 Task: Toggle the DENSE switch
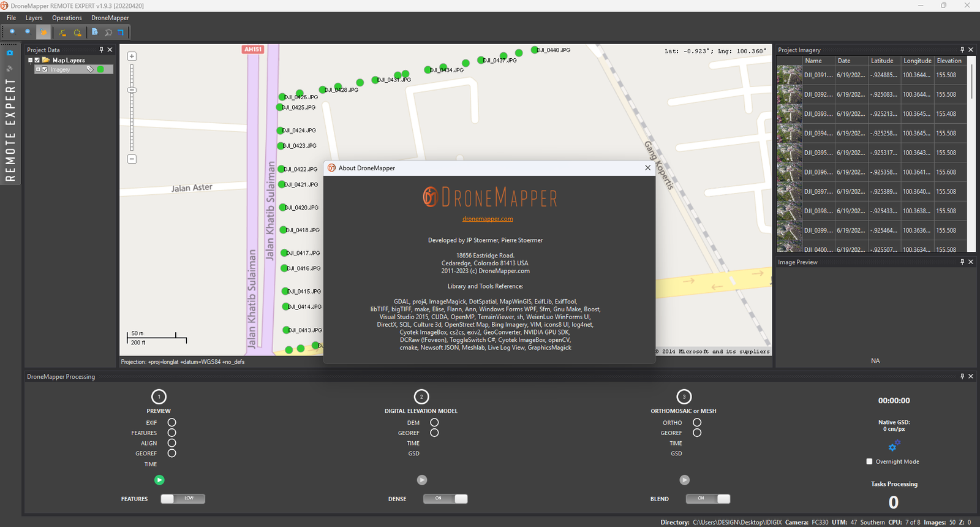[445, 499]
